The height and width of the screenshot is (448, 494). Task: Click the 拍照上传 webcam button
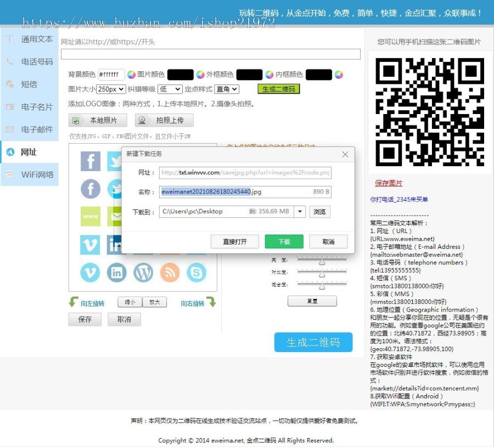(x=164, y=120)
